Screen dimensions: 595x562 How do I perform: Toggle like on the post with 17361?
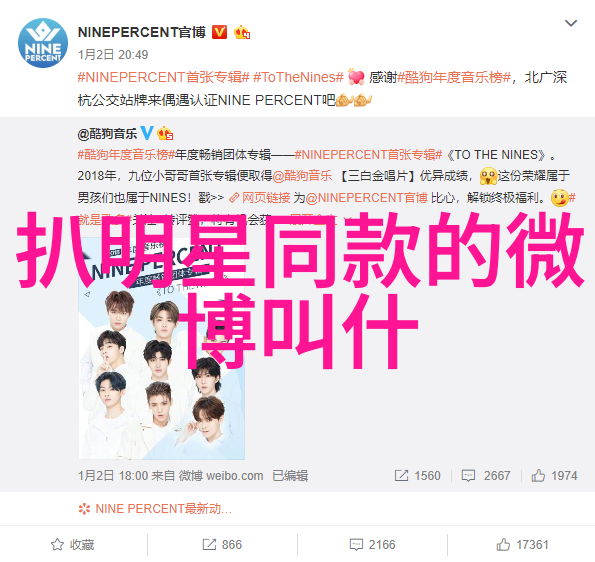pyautogui.click(x=522, y=545)
